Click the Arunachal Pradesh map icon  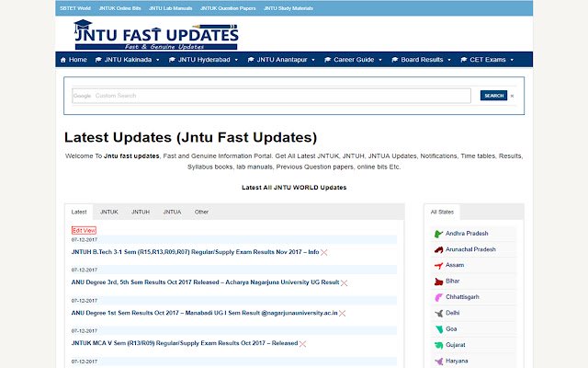[x=438, y=249]
